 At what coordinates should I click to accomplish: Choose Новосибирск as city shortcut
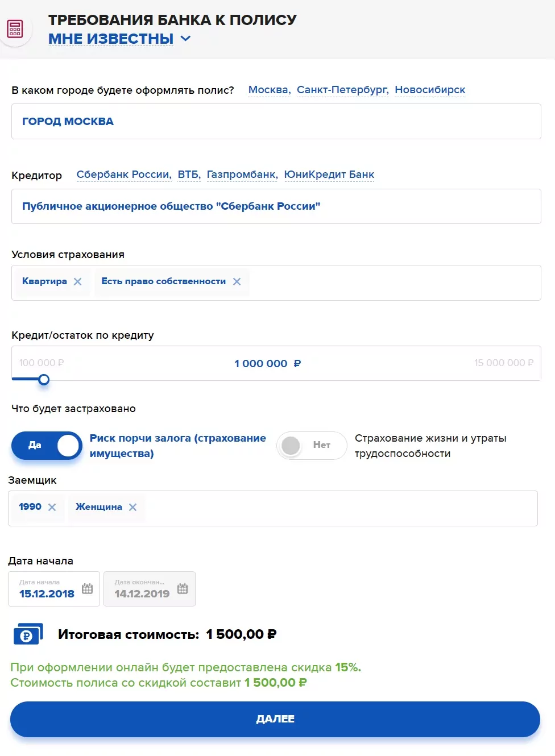(430, 90)
